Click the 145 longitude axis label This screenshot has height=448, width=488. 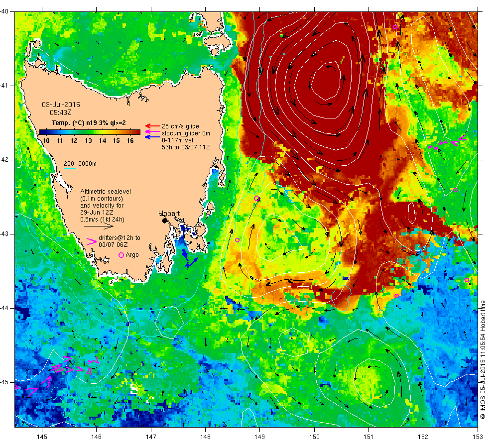pyautogui.click(x=42, y=437)
